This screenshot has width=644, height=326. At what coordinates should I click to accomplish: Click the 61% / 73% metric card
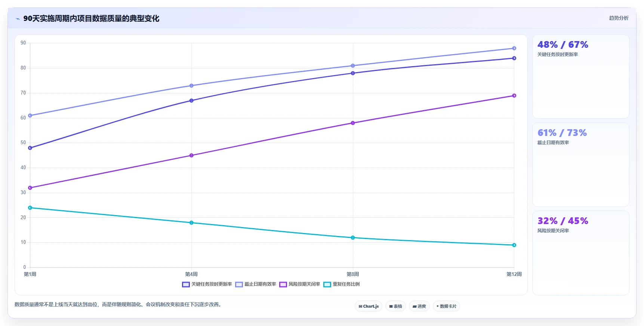click(580, 165)
